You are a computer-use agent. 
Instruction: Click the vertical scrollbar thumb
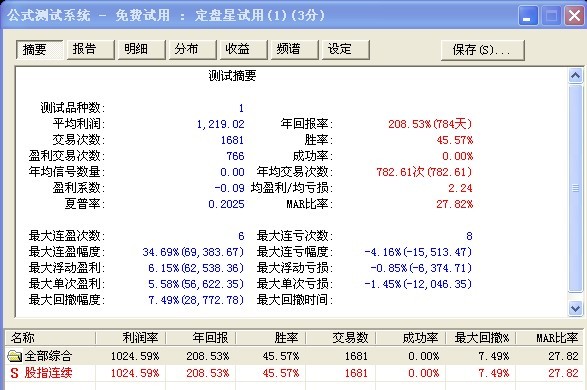(x=575, y=188)
